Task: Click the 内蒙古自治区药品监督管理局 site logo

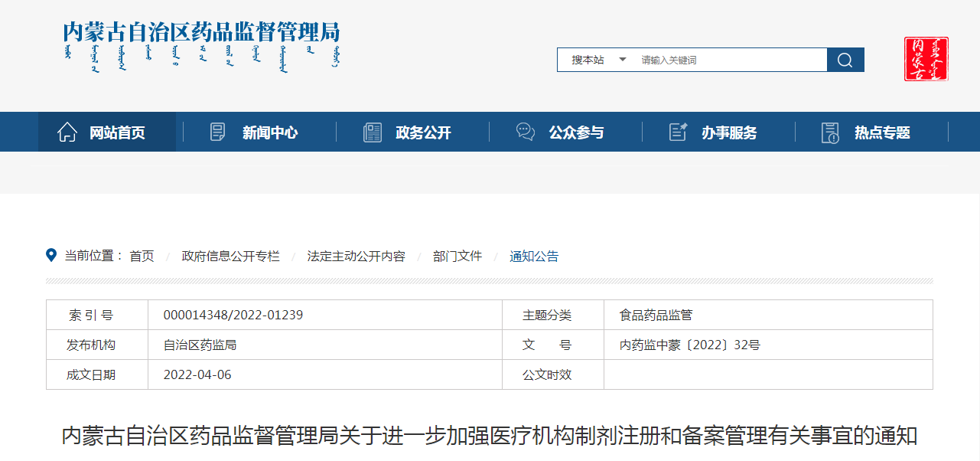Action: point(201,45)
